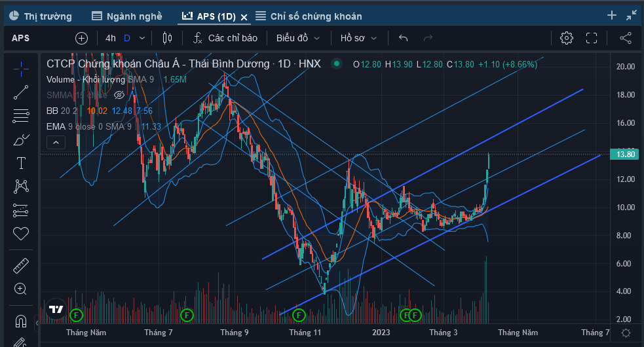Click the green market status dot

point(337,64)
